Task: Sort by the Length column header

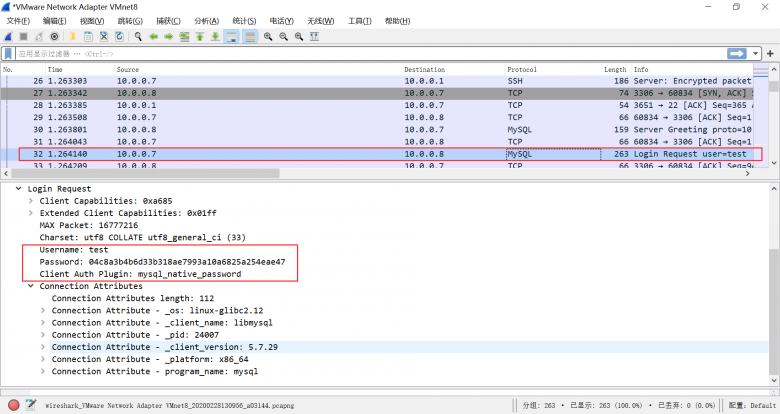Action: pos(616,69)
